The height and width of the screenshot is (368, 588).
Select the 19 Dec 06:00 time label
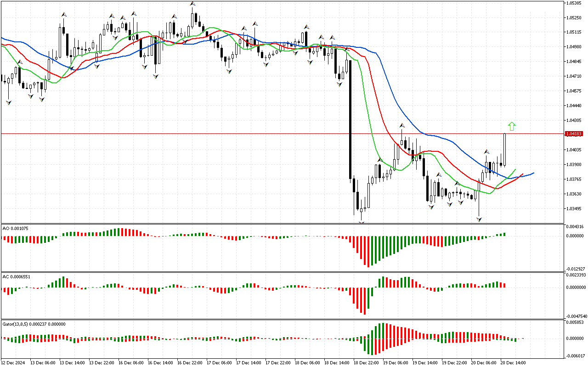click(396, 363)
